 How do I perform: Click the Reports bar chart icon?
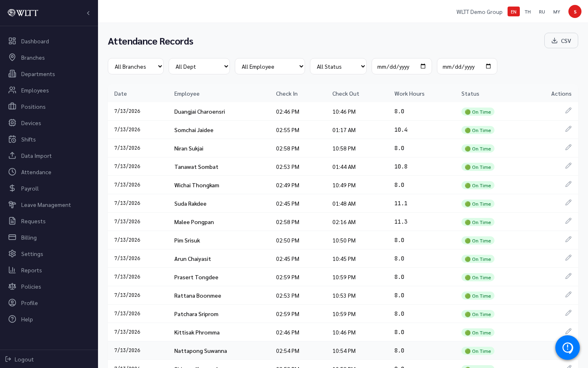[12, 270]
